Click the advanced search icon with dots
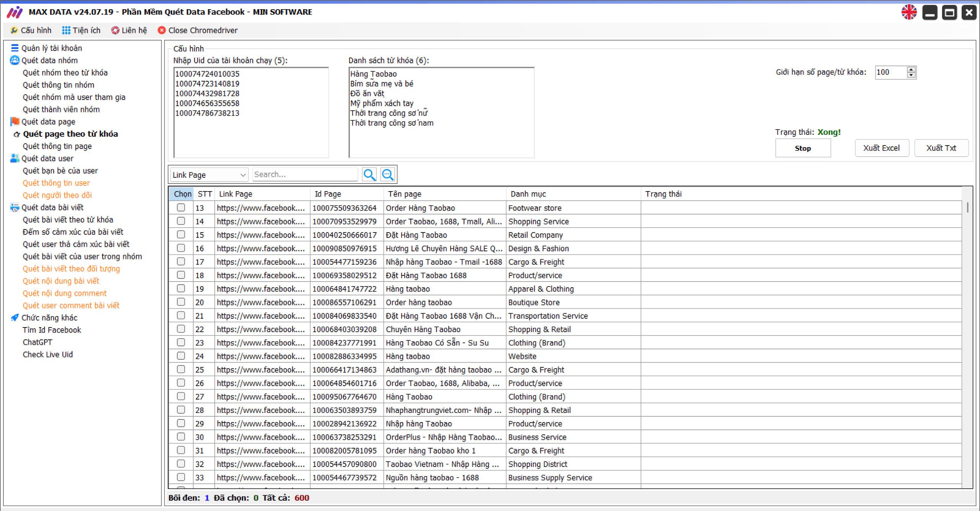 (387, 175)
